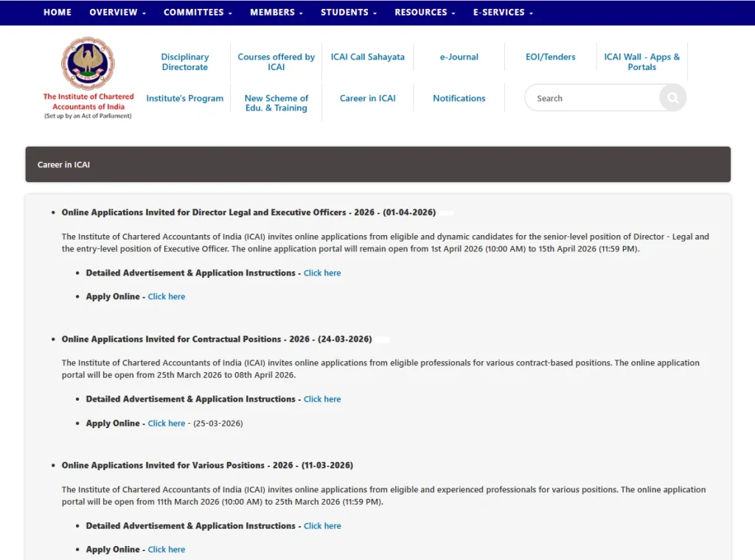Click the new badge beside Director Legal posting
Screen dimensions: 755x560
(447, 211)
